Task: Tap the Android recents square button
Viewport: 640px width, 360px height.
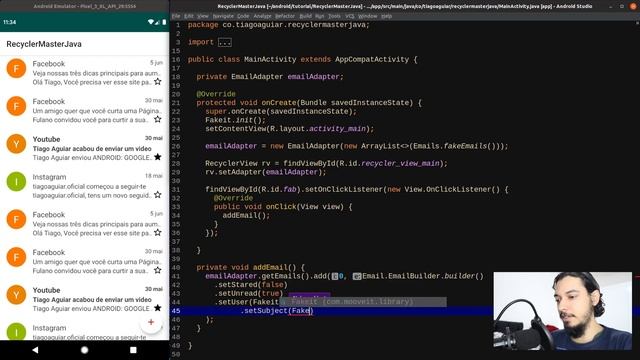Action: [133, 350]
